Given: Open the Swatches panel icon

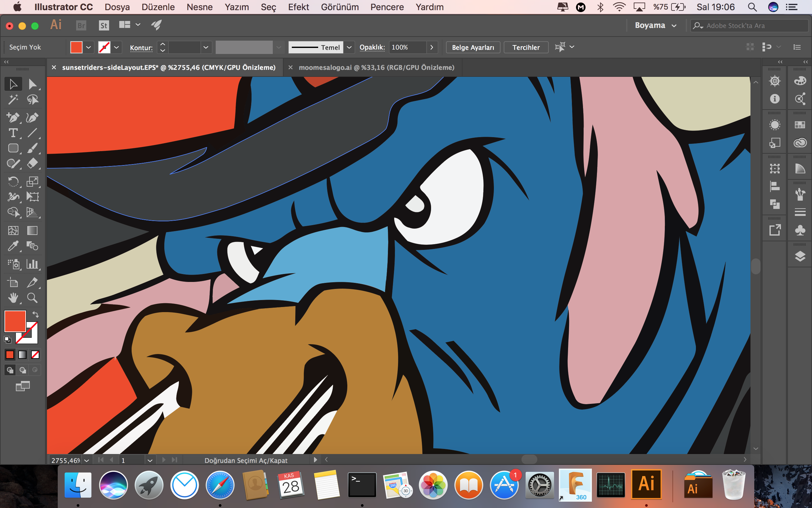Looking at the screenshot, I should coord(800,125).
